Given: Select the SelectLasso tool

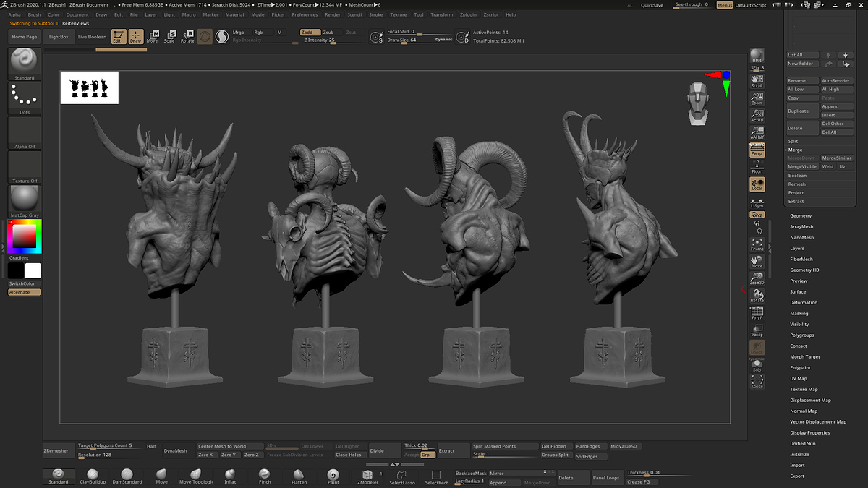Looking at the screenshot, I should point(401,476).
